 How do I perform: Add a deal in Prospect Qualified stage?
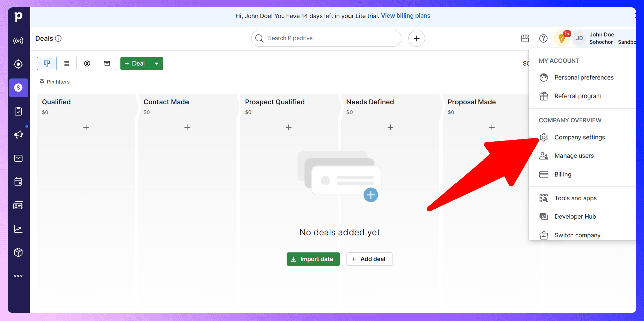(289, 127)
